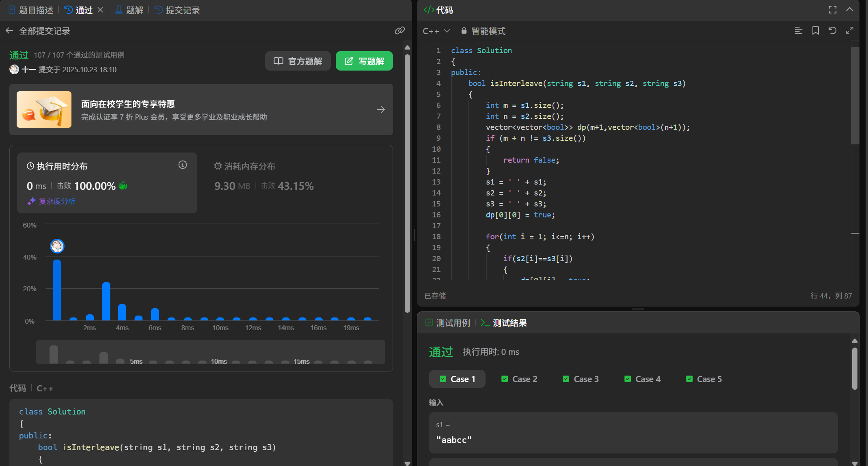Select test Case 2
Screen dimensions: 868x466
pos(519,379)
